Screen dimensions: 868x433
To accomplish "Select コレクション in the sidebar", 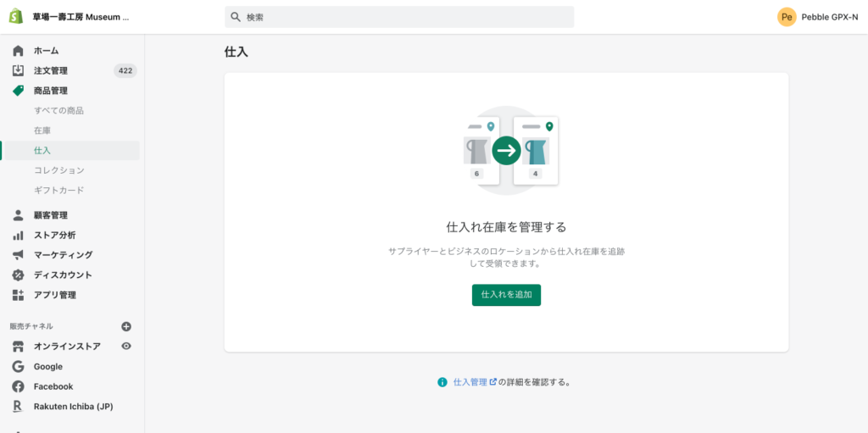I will pyautogui.click(x=58, y=170).
